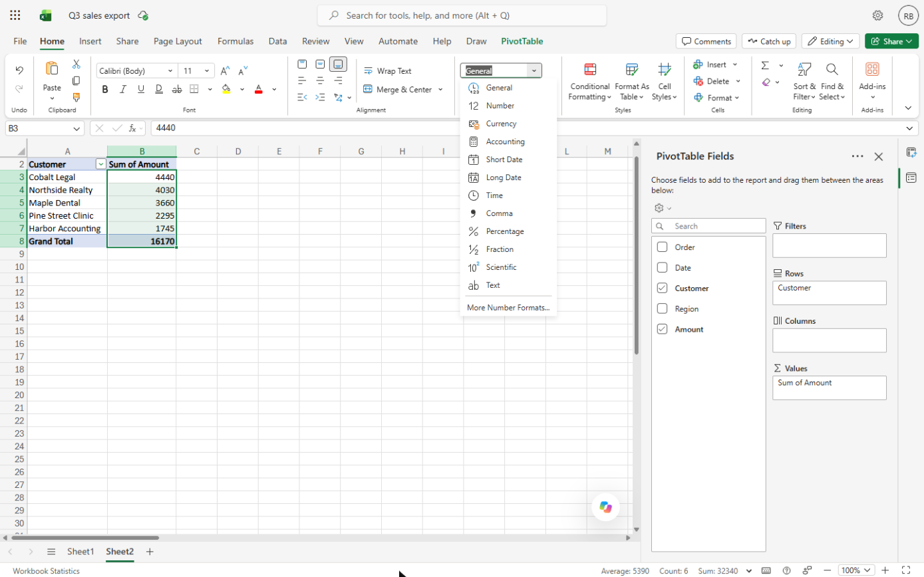Apply Italic formatting

point(123,89)
